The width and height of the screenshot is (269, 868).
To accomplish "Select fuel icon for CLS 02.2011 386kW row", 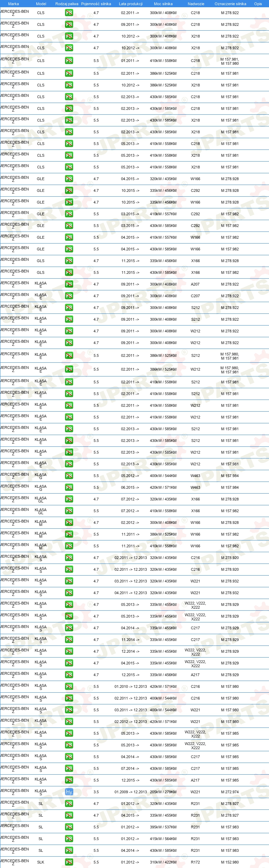I will 69,73.
